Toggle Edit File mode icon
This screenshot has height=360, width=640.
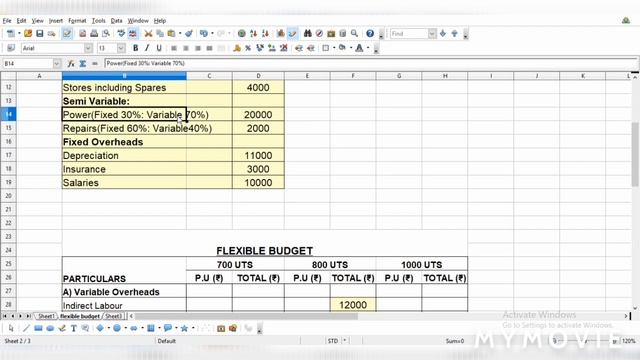(67, 34)
